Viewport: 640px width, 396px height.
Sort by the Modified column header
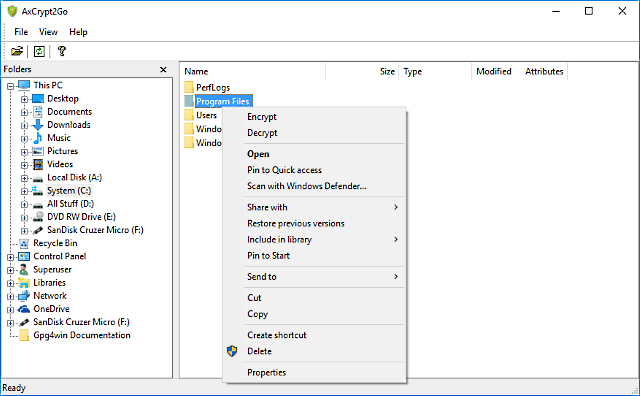coord(493,72)
